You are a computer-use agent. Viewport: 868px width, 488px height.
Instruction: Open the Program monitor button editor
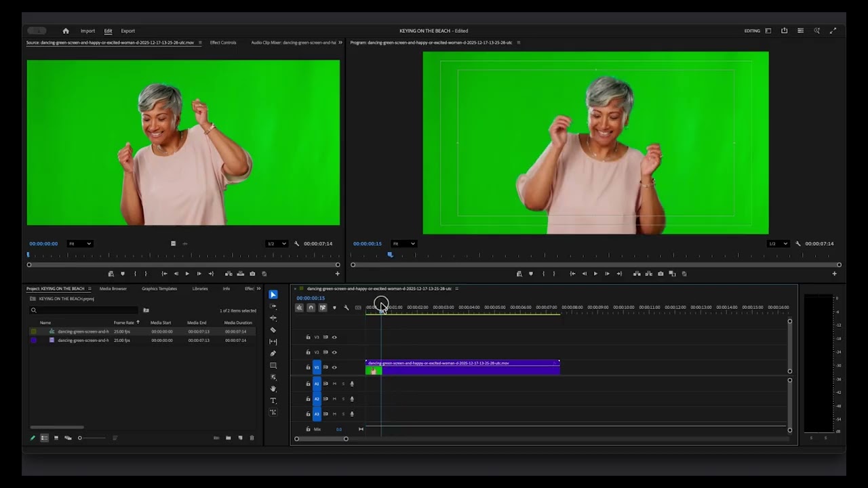(x=835, y=274)
